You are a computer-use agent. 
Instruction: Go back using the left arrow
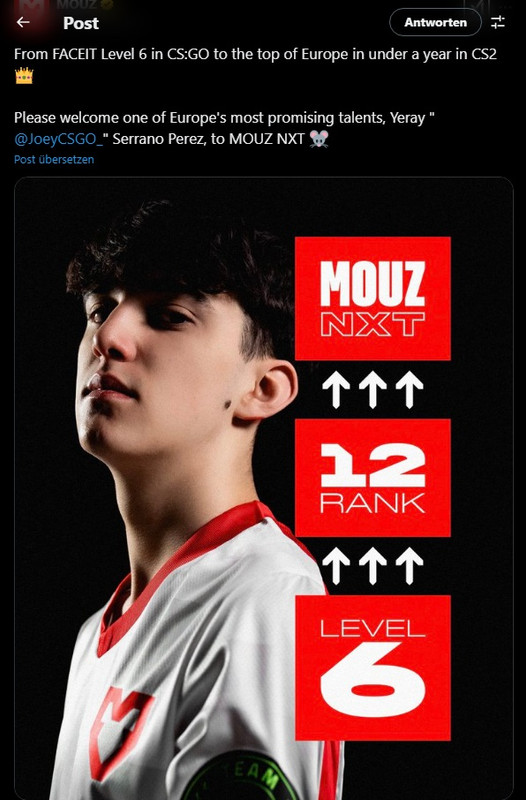click(x=23, y=22)
